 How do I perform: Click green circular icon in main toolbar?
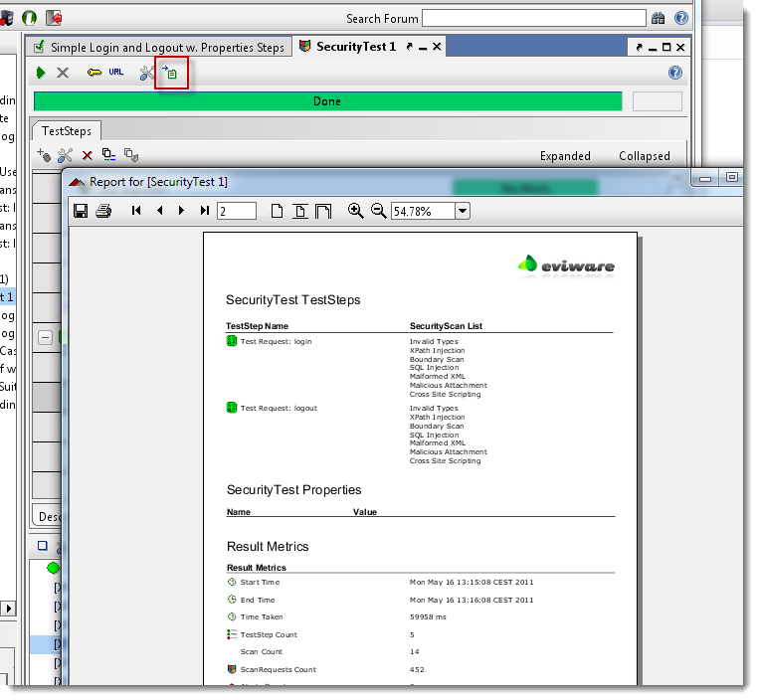click(x=30, y=18)
